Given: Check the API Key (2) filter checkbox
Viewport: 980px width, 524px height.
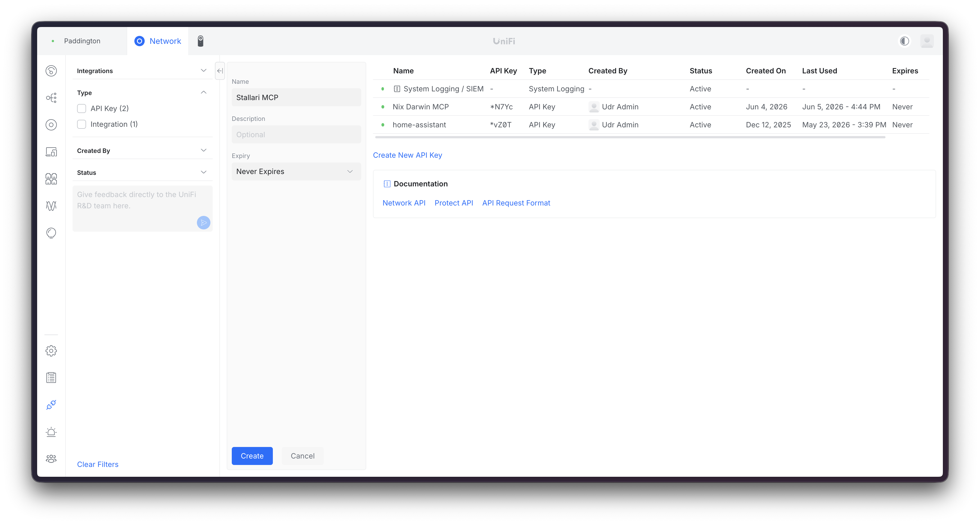Looking at the screenshot, I should 81,109.
